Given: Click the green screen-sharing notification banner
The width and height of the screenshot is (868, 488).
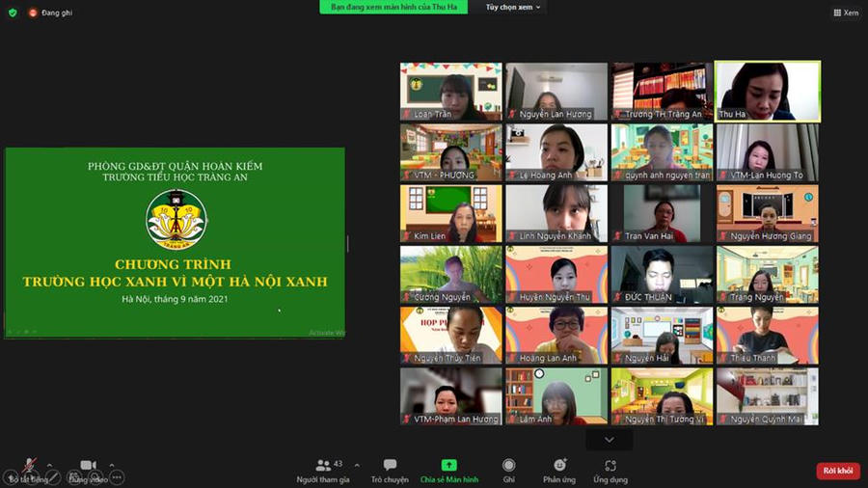Looking at the screenshot, I should click(x=393, y=7).
